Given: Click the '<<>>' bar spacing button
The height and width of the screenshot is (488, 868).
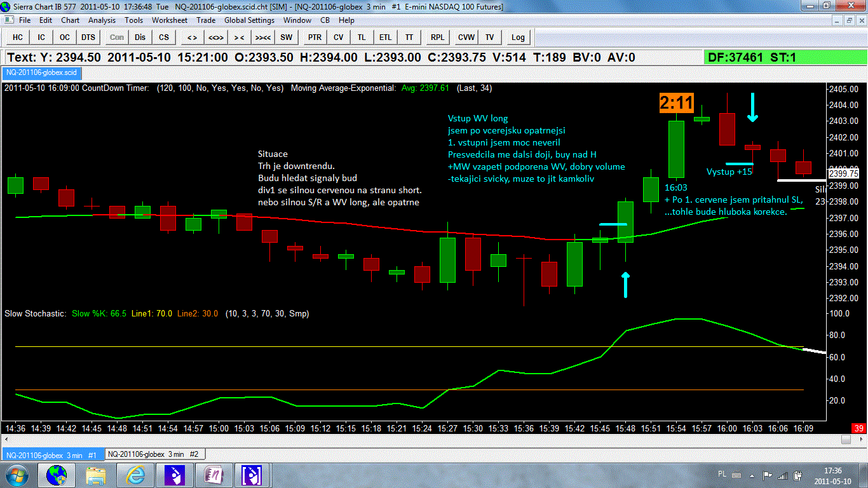Looking at the screenshot, I should [215, 37].
